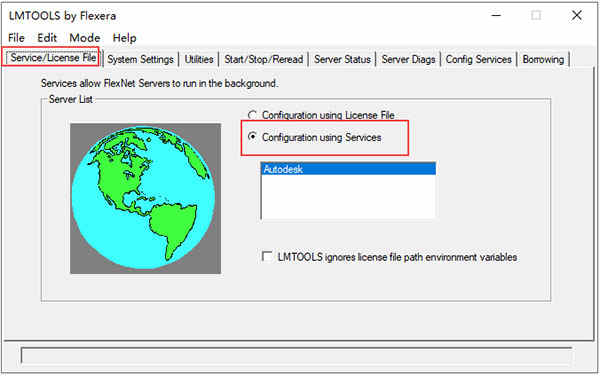Image resolution: width=600 pixels, height=376 pixels.
Task: Go to the Start/Stop/Reread tab
Action: [264, 59]
